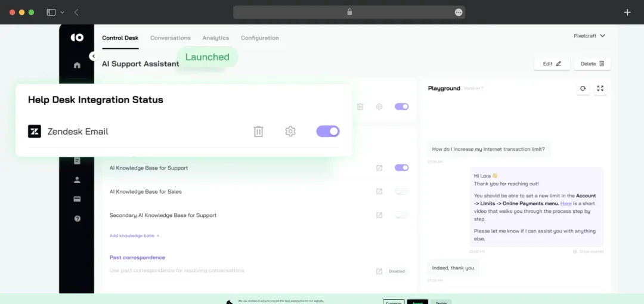
Task: Enable AI Knowledge Base for Sales toggle
Action: point(402,191)
